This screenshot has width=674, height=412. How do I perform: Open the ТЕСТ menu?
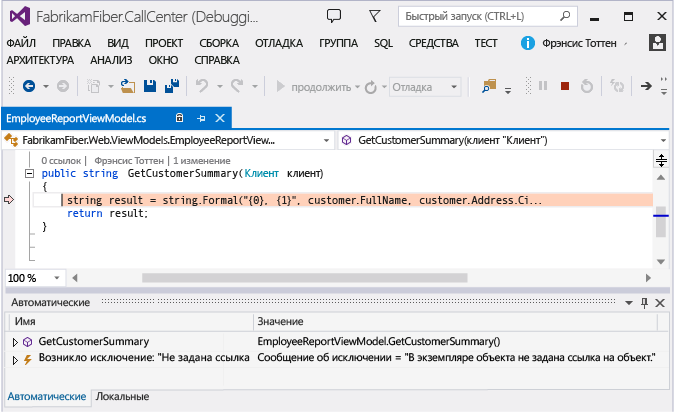click(x=486, y=43)
